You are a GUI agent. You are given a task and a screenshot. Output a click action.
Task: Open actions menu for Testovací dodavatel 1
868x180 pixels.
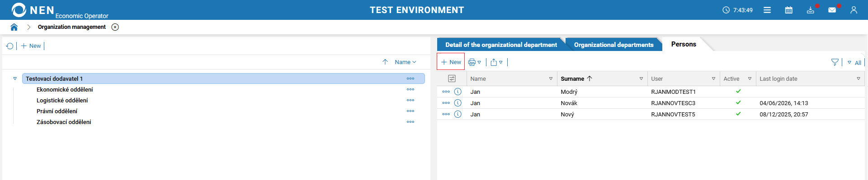(x=410, y=78)
